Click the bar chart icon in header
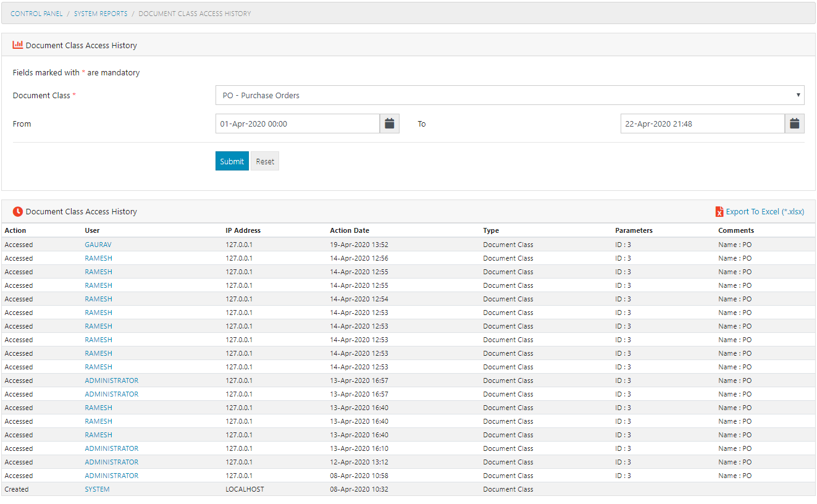Image resolution: width=817 pixels, height=504 pixels. pos(18,45)
